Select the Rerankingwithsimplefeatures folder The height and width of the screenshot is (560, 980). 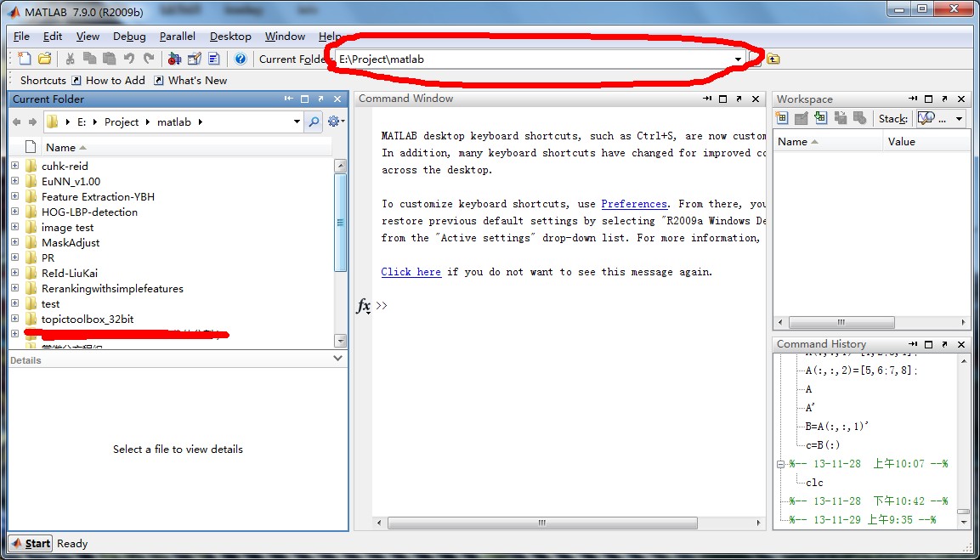(x=112, y=289)
